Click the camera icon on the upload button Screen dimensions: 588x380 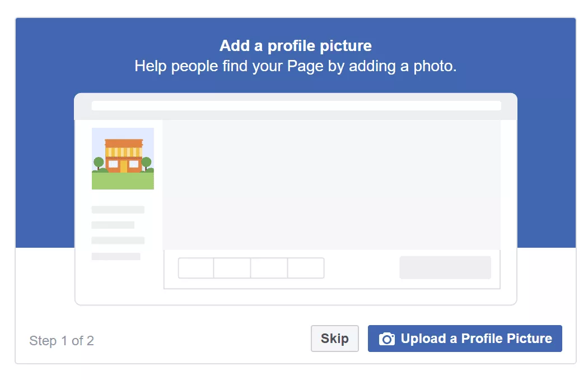pyautogui.click(x=387, y=339)
